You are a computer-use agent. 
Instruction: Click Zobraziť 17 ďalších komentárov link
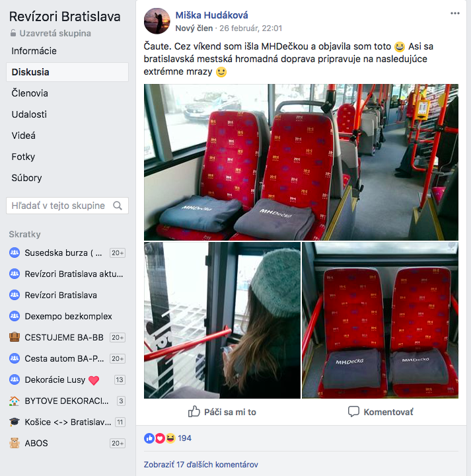[201, 465]
